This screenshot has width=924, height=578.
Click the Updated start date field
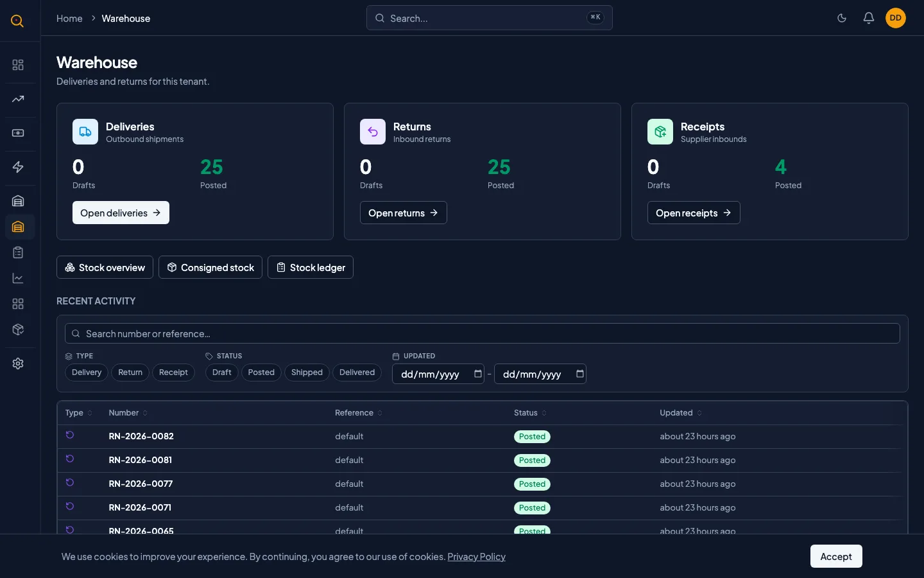[438, 374]
